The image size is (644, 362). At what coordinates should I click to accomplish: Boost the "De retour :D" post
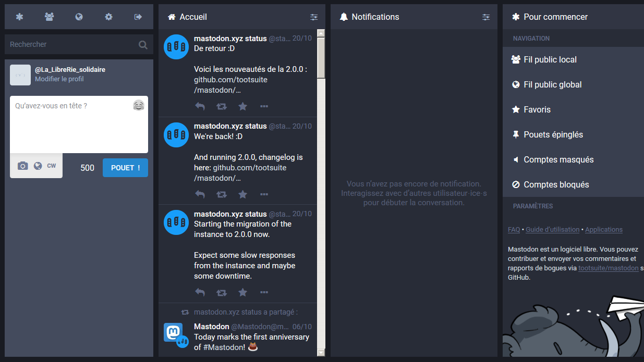point(222,106)
